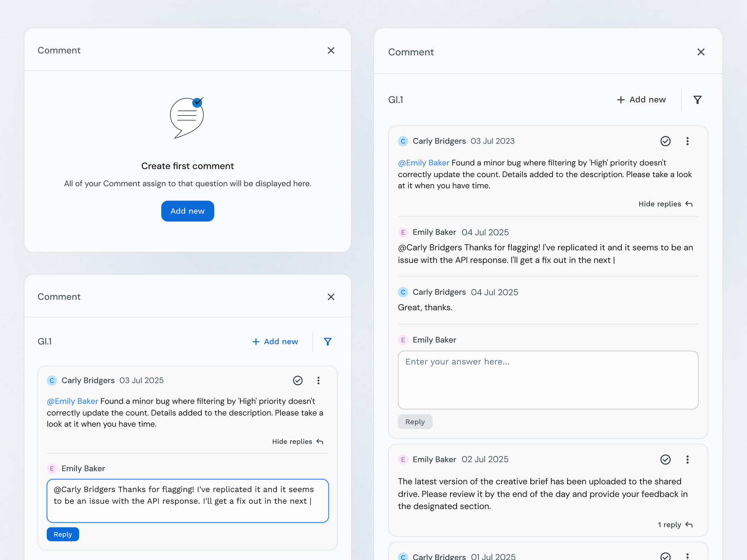Click 'GI.1' label in the right panel
The image size is (747, 560).
[395, 100]
